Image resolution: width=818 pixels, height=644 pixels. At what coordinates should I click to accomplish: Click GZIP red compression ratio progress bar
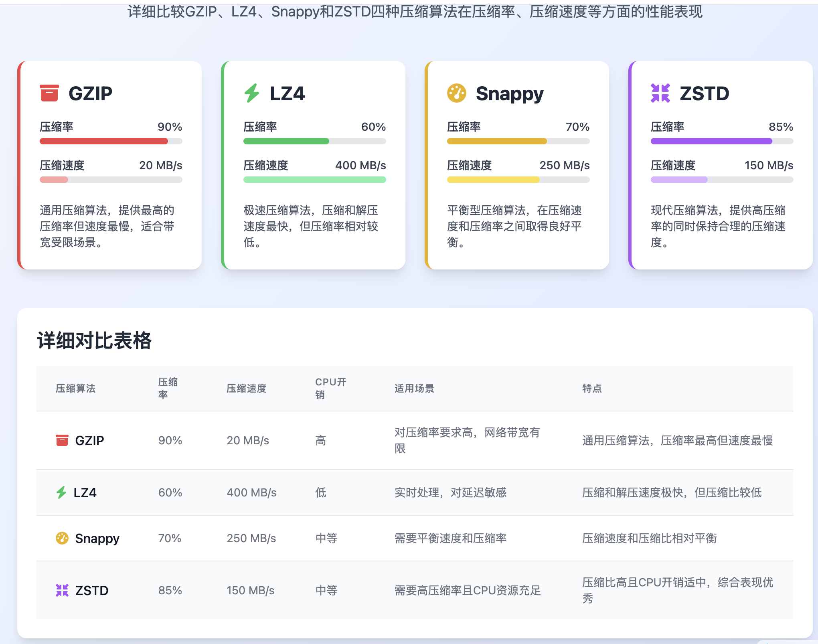coord(104,141)
